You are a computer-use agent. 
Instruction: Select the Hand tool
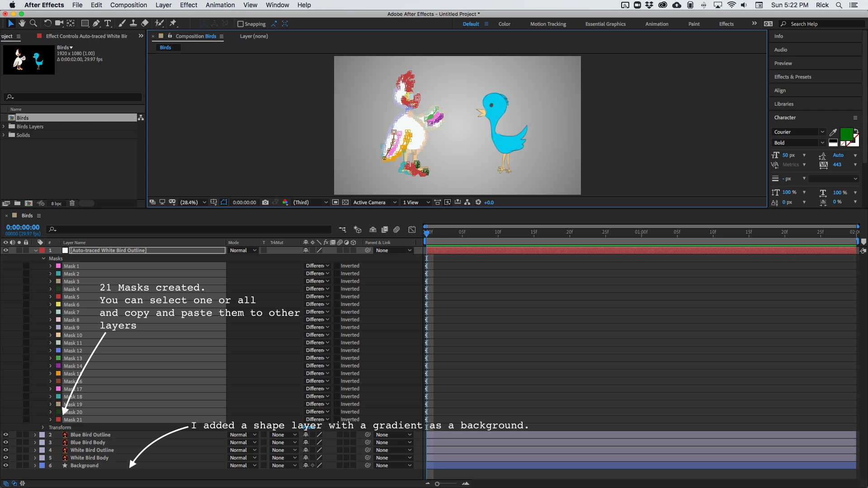(x=22, y=23)
